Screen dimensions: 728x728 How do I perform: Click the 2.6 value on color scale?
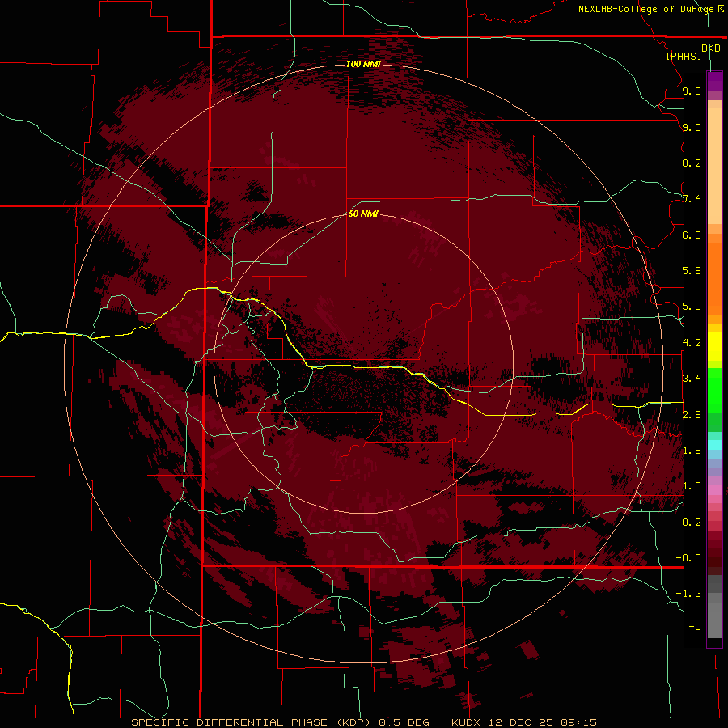[x=692, y=415]
